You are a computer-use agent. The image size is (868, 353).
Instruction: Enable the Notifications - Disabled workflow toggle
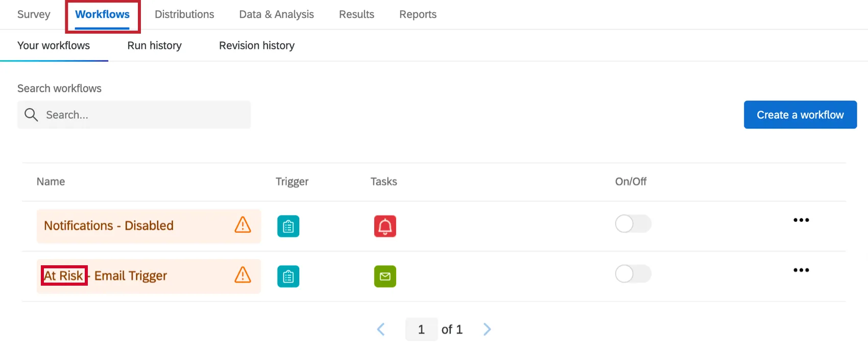633,223
